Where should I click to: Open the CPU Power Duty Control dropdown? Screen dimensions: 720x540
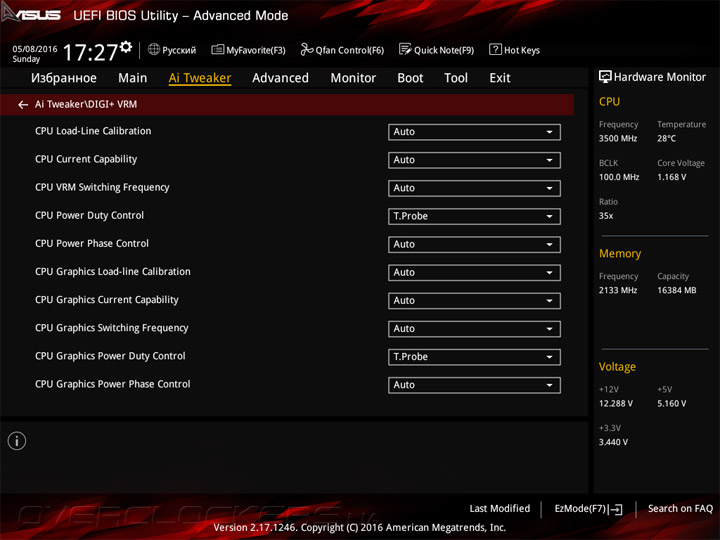(474, 216)
